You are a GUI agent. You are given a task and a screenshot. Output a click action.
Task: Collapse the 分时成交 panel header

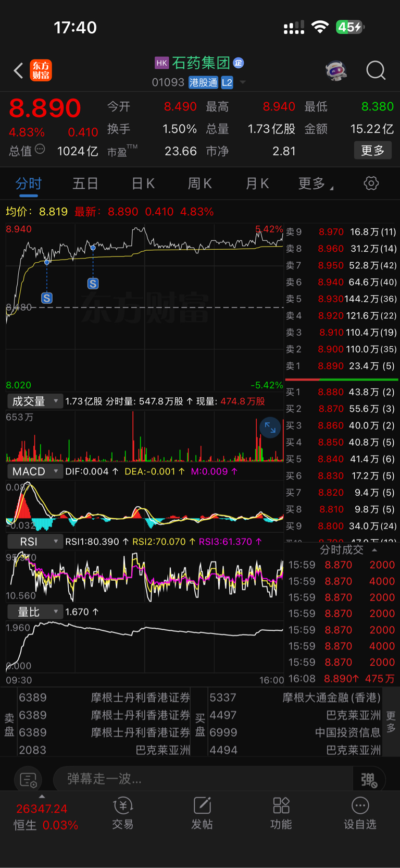tap(342, 550)
